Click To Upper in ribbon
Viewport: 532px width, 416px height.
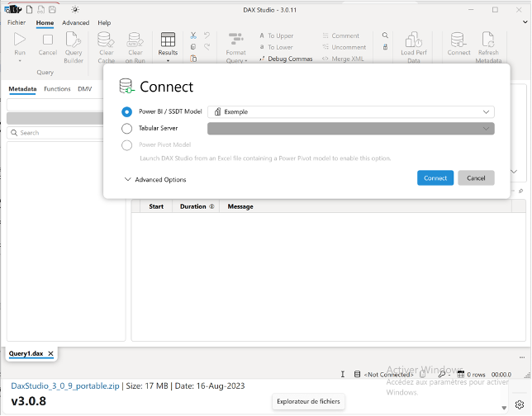[276, 35]
